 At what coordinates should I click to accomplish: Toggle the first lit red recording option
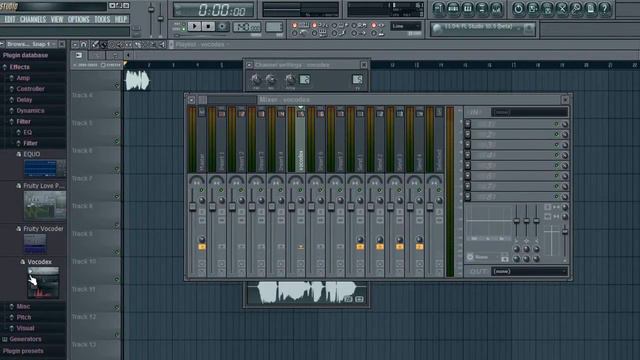pos(294,25)
